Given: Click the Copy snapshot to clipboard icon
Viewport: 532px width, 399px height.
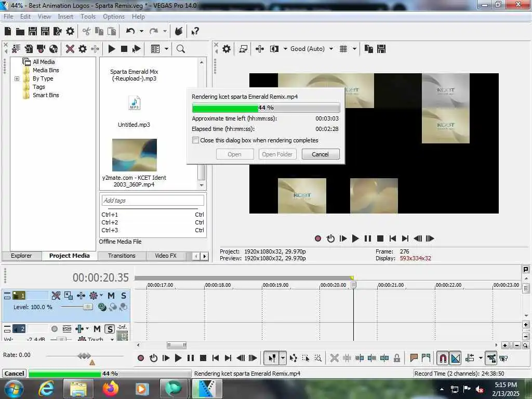Looking at the screenshot, I should (369, 49).
